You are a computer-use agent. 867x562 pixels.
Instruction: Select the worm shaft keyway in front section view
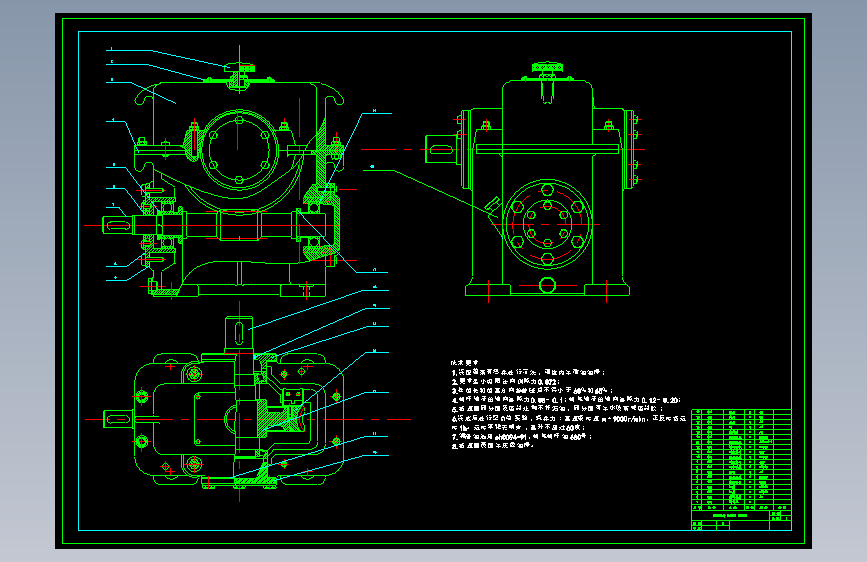(x=116, y=225)
